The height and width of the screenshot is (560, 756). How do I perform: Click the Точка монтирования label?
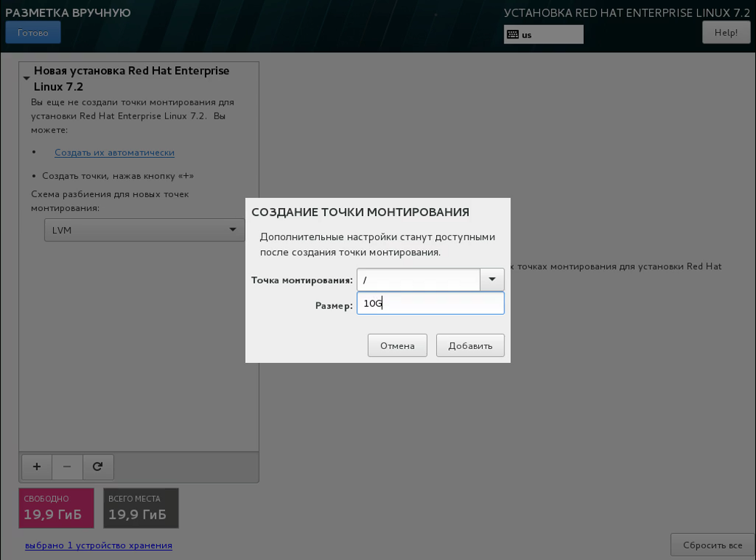[x=302, y=280]
